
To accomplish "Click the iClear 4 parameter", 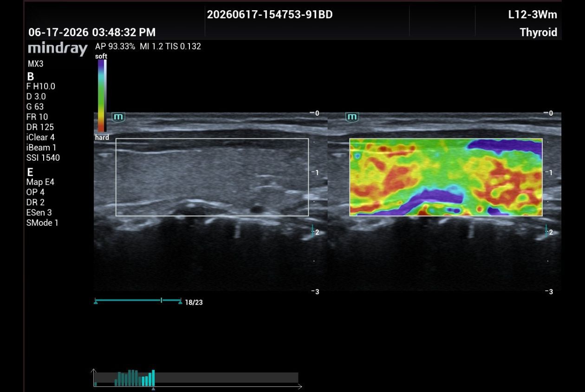I will pyautogui.click(x=40, y=137).
